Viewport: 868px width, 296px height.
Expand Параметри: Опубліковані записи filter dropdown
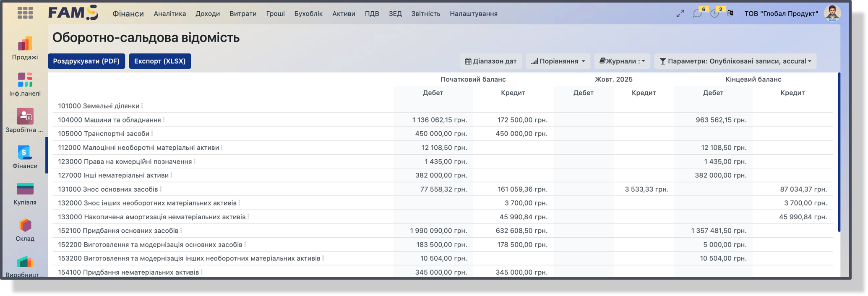point(735,61)
